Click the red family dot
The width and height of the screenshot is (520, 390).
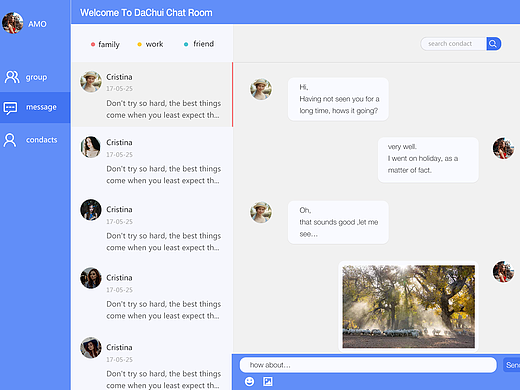(93, 44)
